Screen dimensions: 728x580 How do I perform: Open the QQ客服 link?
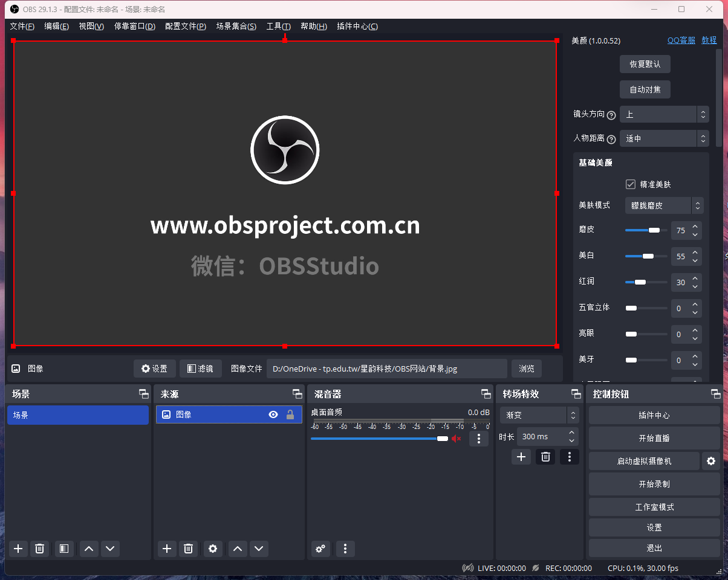pyautogui.click(x=681, y=40)
